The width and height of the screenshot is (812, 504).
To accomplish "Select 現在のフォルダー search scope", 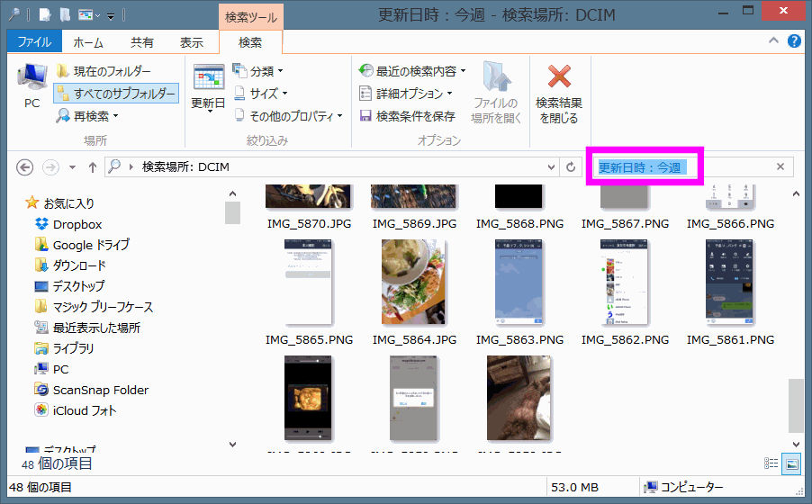I will tap(104, 71).
